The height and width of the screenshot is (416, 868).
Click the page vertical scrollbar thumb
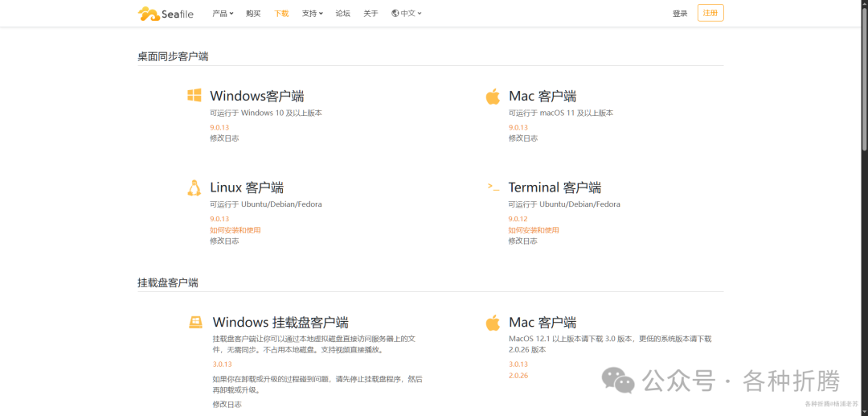(864, 79)
